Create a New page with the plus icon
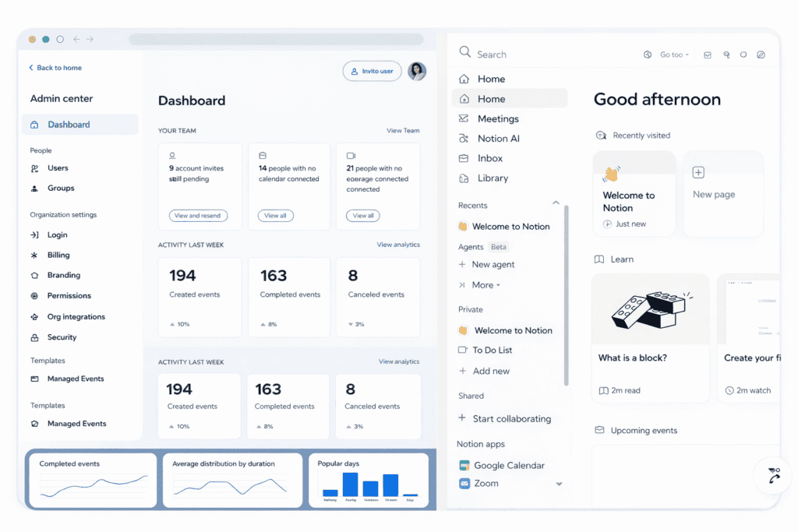This screenshot has height=532, width=798. (x=697, y=172)
